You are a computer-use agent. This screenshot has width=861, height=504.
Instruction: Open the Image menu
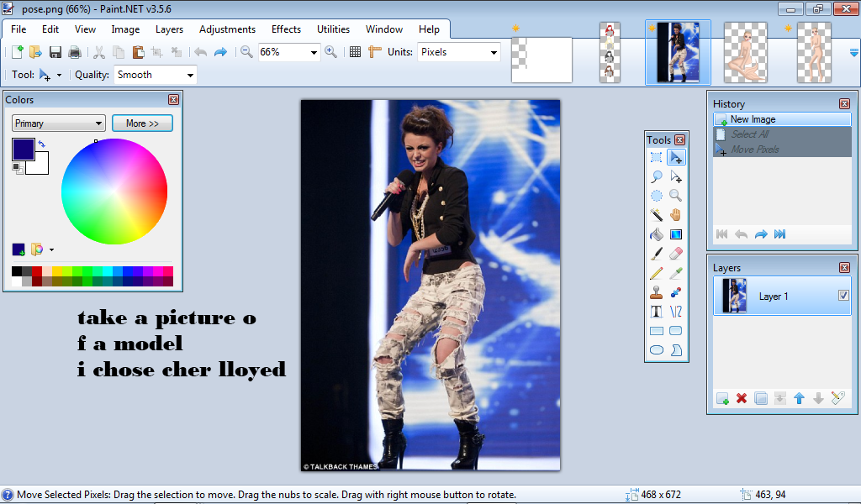125,29
